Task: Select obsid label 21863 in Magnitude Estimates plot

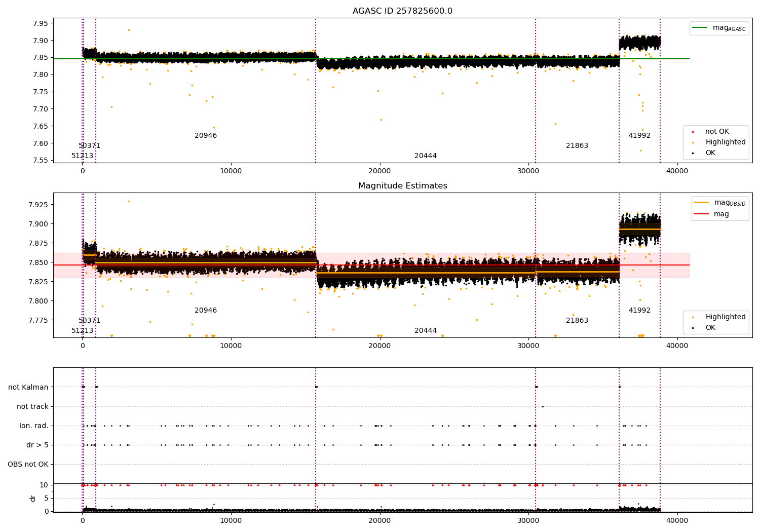Action: (577, 321)
